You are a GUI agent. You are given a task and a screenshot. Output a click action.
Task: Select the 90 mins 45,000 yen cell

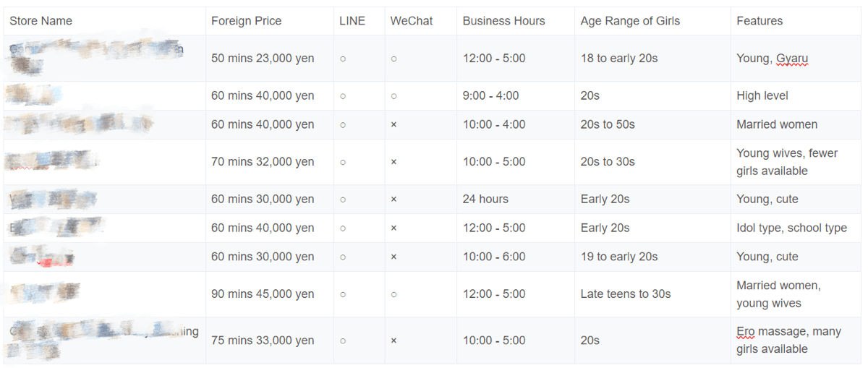click(263, 294)
